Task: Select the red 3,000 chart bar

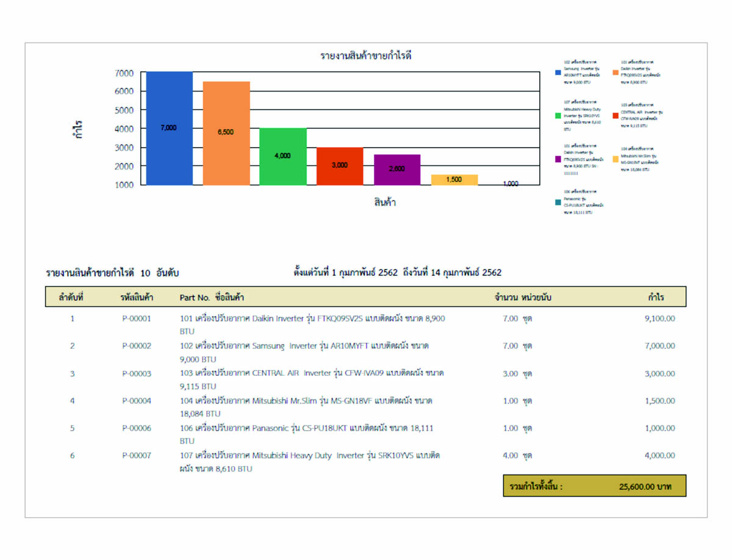Action: 340,165
